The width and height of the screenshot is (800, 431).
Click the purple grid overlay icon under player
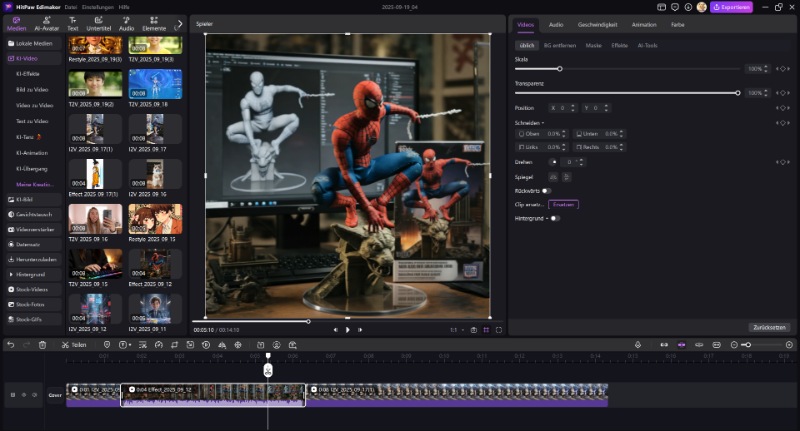coord(486,330)
